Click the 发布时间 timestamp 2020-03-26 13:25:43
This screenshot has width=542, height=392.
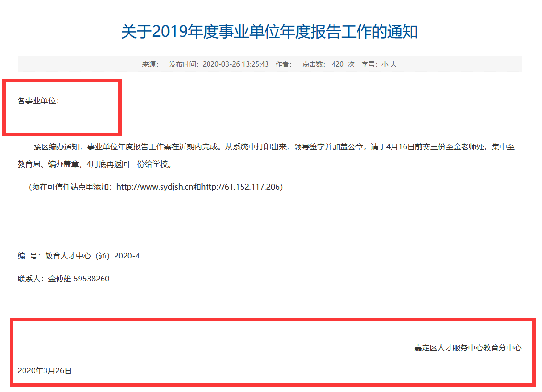[235, 64]
